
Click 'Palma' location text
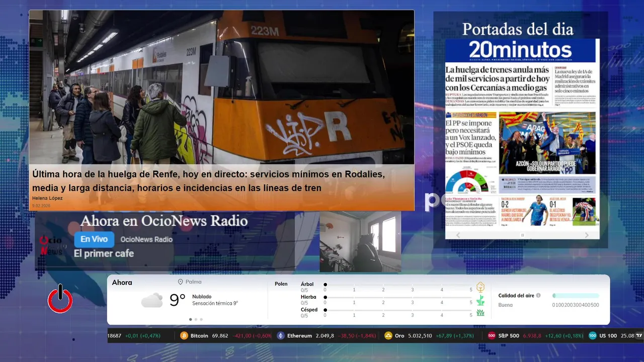tap(193, 283)
